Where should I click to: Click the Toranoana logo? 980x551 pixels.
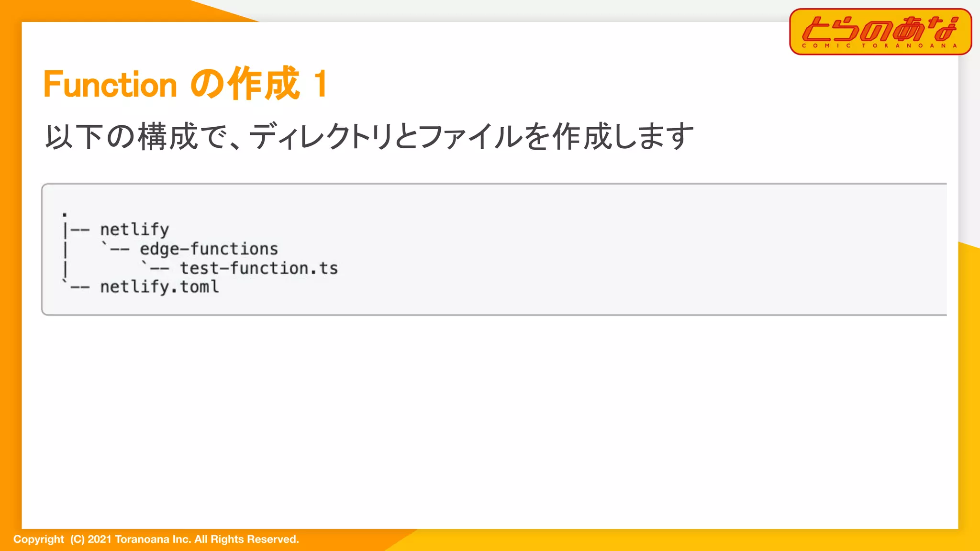pos(880,32)
